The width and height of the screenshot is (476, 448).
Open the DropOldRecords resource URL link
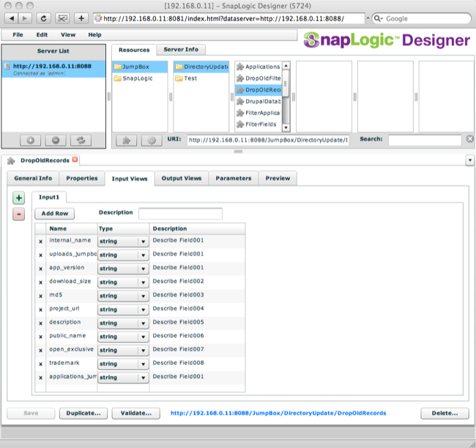(278, 413)
